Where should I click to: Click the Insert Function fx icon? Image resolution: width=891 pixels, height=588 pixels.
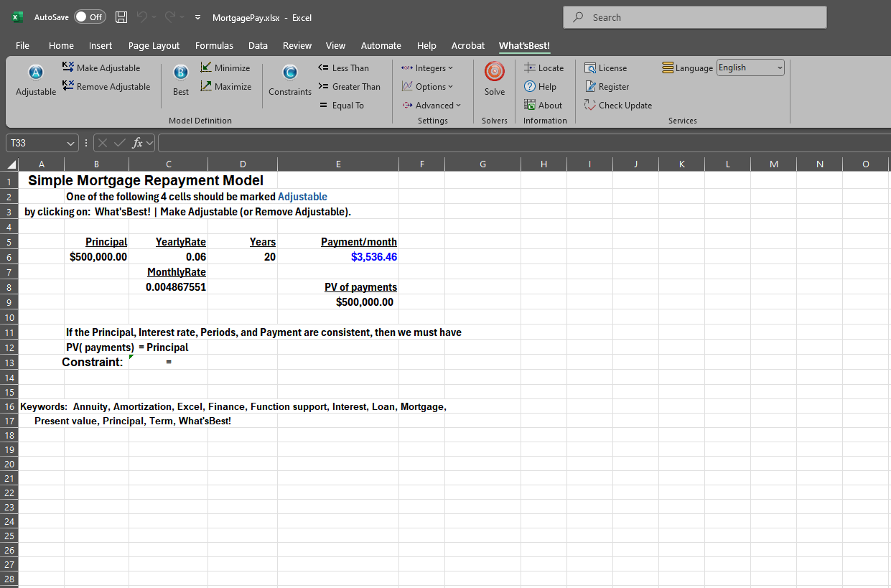click(138, 143)
